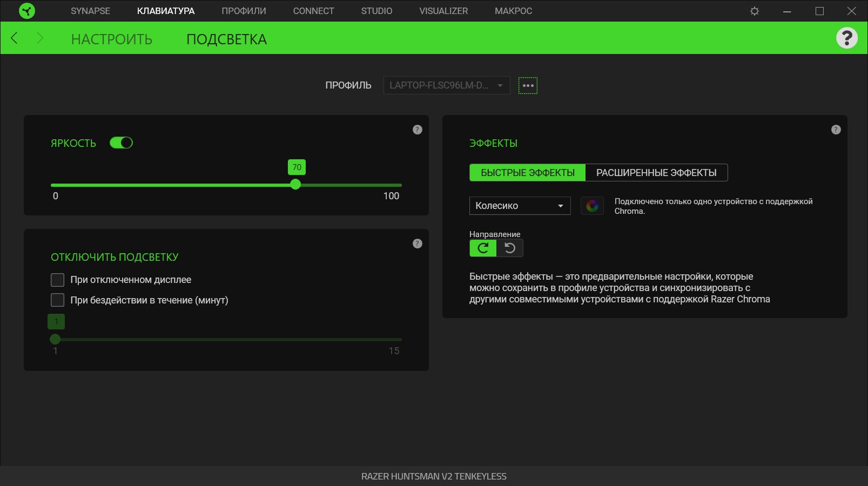Maximize the Synapse window
This screenshot has height=486, width=868.
pos(819,11)
